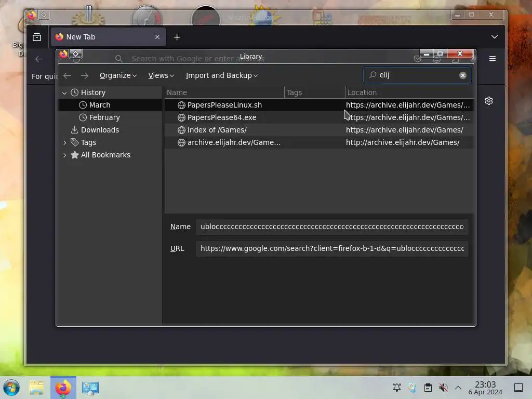Click the show desktop button
The height and width of the screenshot is (399, 532).
pyautogui.click(x=518, y=388)
